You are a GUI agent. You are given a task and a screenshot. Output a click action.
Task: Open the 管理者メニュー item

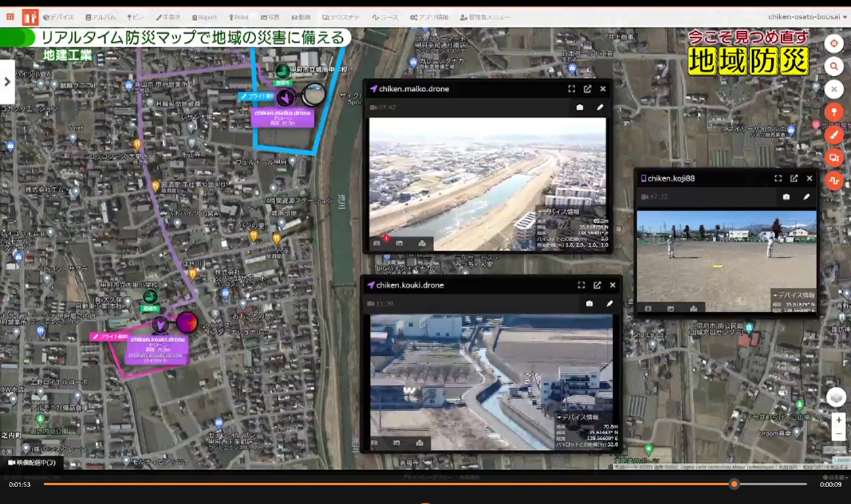(x=485, y=17)
